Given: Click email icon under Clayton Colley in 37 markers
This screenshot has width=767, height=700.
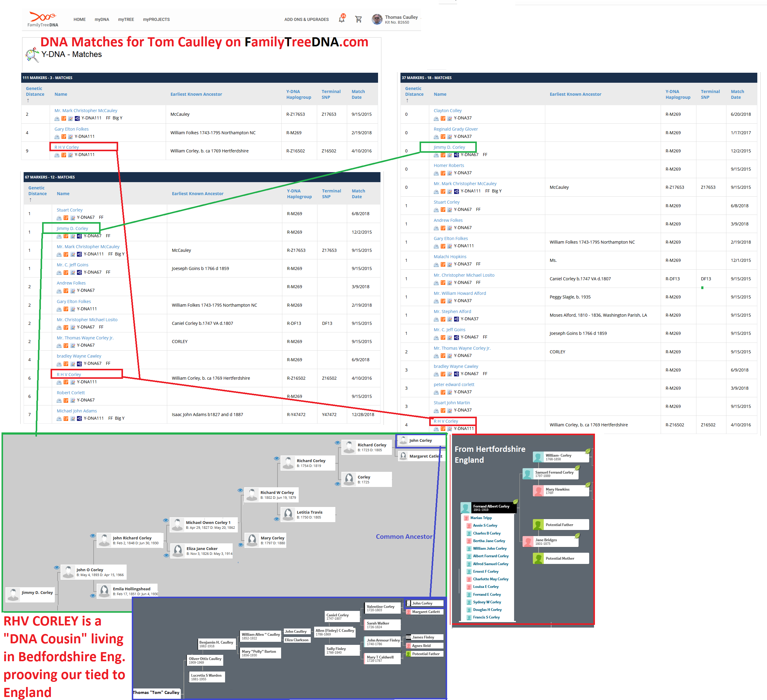Looking at the screenshot, I should tap(436, 118).
